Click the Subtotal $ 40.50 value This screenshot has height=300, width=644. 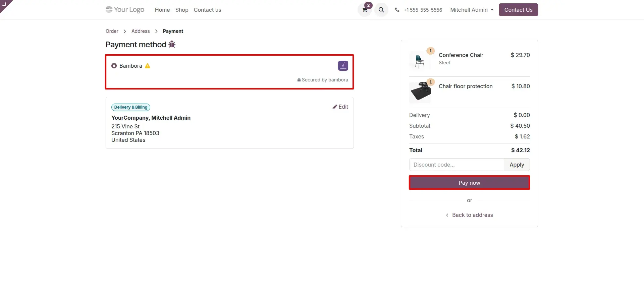pyautogui.click(x=520, y=126)
